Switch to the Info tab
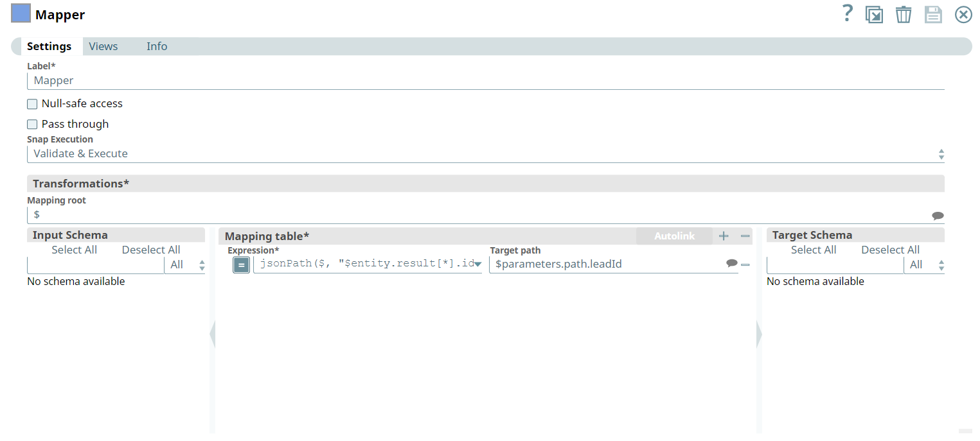980x441 pixels. [x=157, y=46]
